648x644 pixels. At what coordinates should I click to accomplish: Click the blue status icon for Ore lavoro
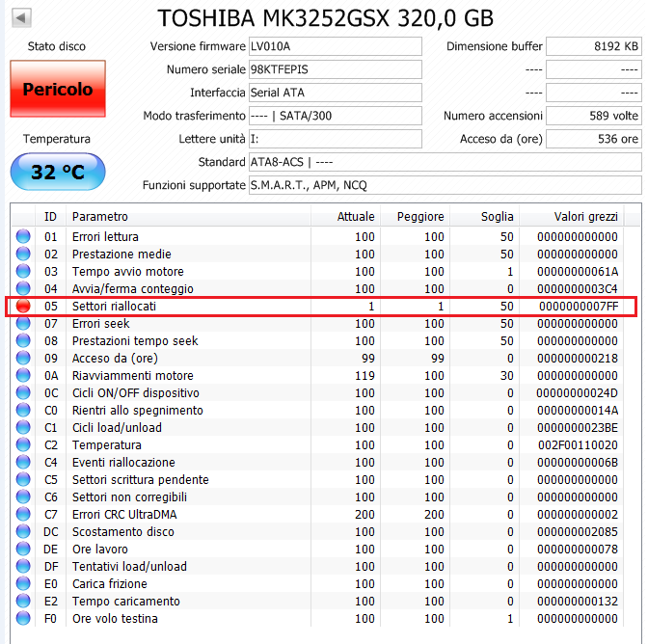coord(23,549)
